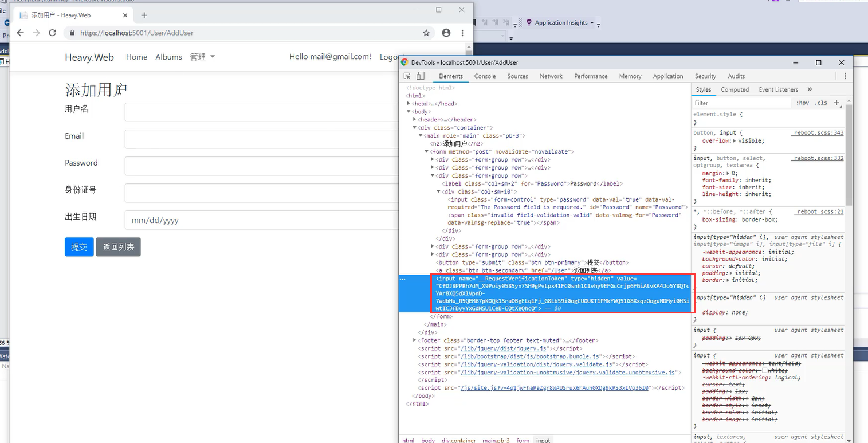Collapse the main role main node
Image resolution: width=868 pixels, height=443 pixels.
click(420, 136)
